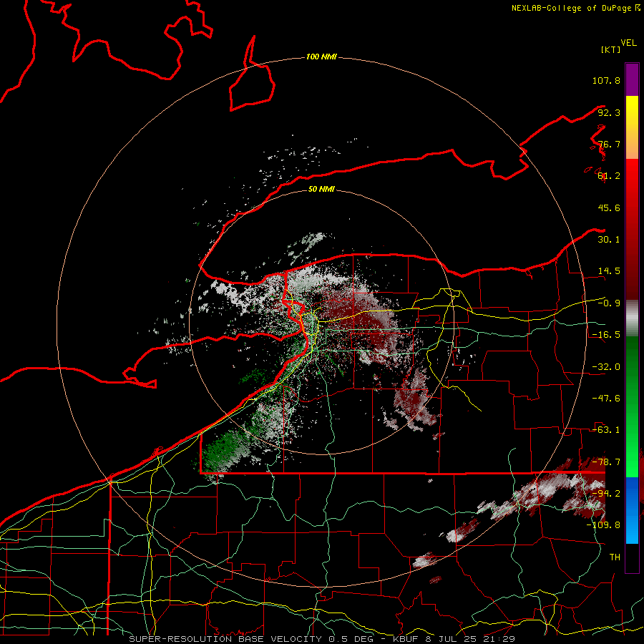Select the 61.2 velocity scale value
Image resolution: width=644 pixels, height=644 pixels.
click(x=609, y=176)
